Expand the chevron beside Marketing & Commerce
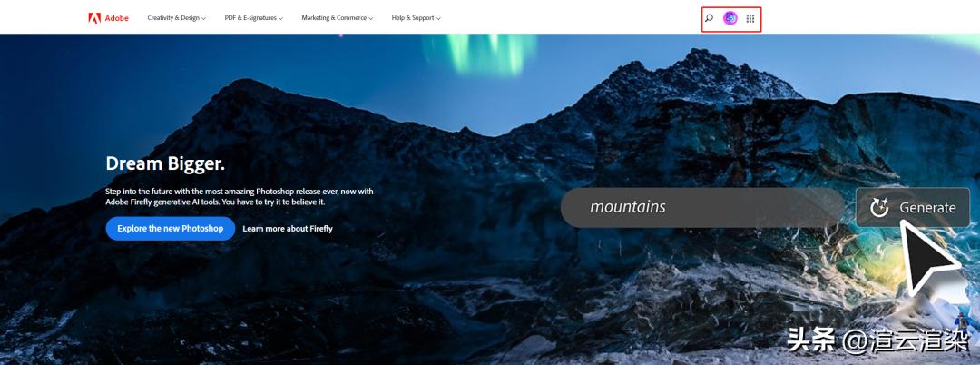980x365 pixels. click(x=370, y=19)
